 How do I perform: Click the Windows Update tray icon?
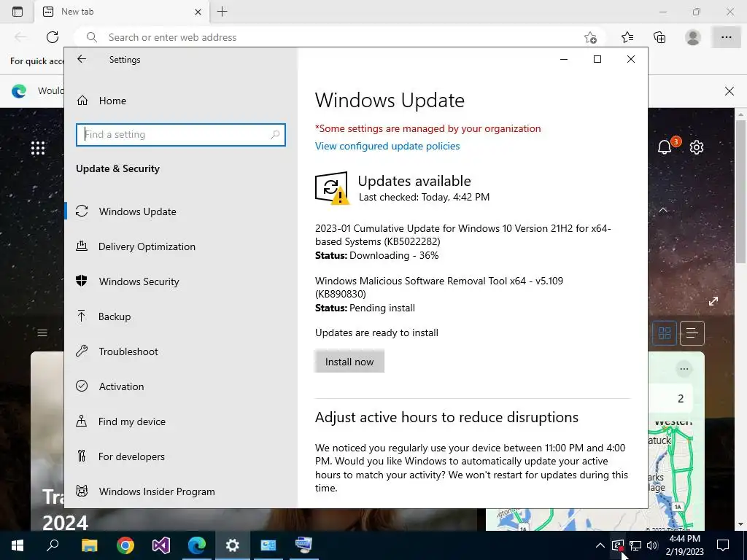(x=617, y=545)
